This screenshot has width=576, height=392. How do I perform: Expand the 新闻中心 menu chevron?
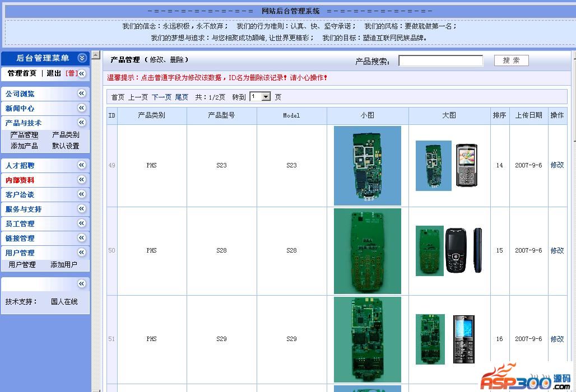(x=82, y=108)
